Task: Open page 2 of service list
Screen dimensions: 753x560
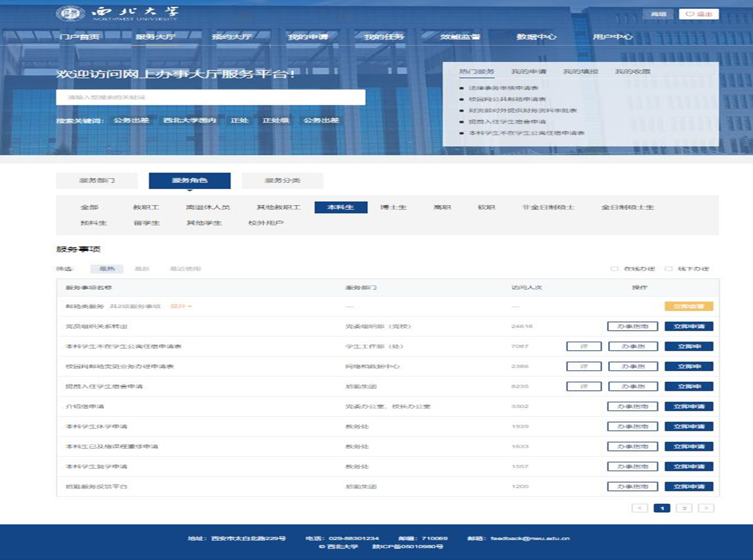Action: 683,508
